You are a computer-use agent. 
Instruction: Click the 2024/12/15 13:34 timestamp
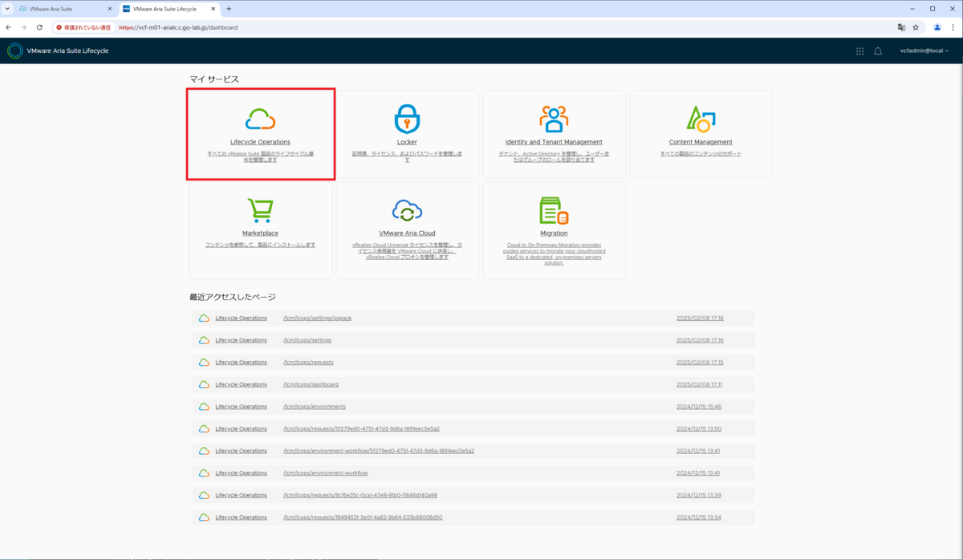(699, 517)
